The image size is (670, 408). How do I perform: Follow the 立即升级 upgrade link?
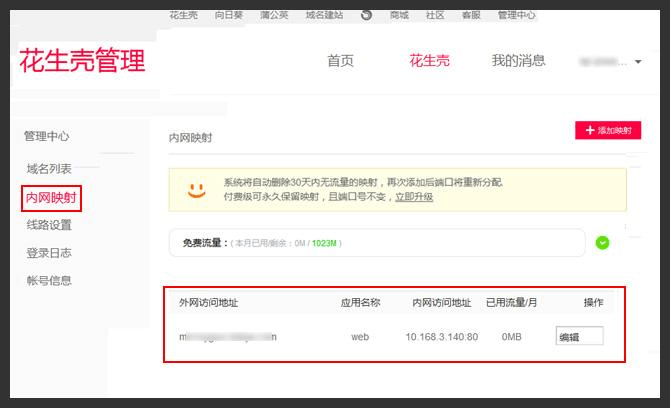(413, 197)
